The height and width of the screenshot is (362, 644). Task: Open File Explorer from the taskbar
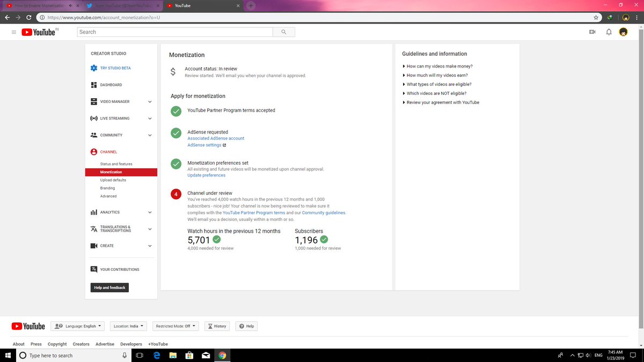[173, 355]
